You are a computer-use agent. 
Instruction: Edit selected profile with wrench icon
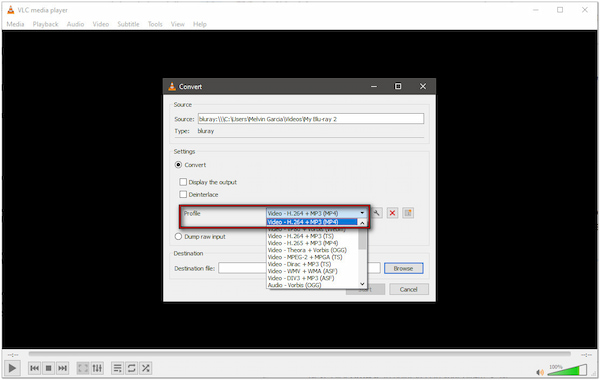(377, 213)
